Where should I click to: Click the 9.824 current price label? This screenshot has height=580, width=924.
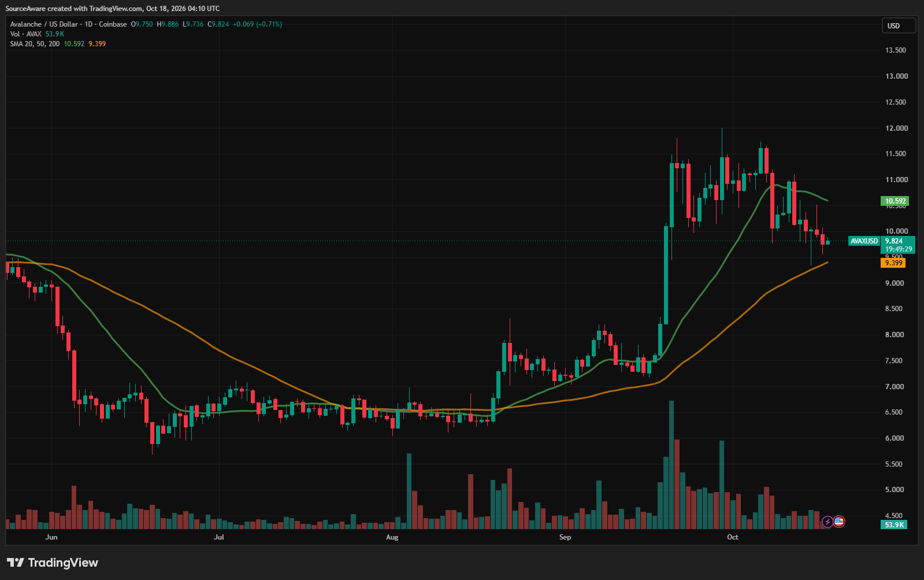tap(894, 241)
